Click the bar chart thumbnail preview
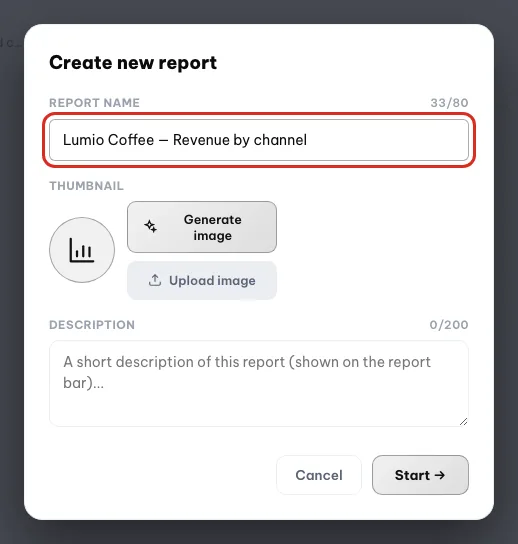The width and height of the screenshot is (518, 544). pos(82,250)
